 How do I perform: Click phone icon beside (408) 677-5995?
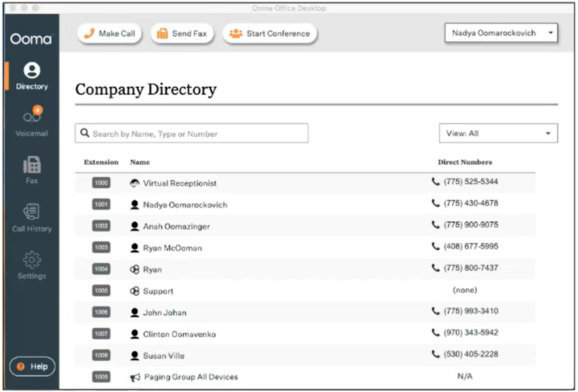[435, 246]
